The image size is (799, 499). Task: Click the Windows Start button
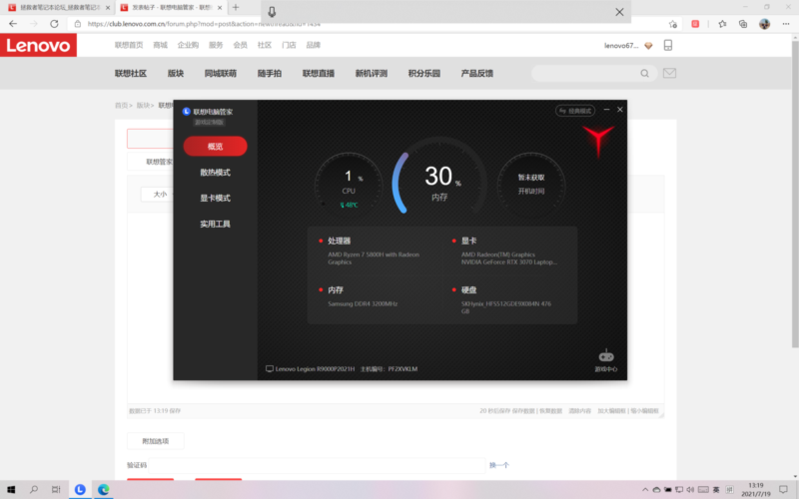[x=11, y=489]
